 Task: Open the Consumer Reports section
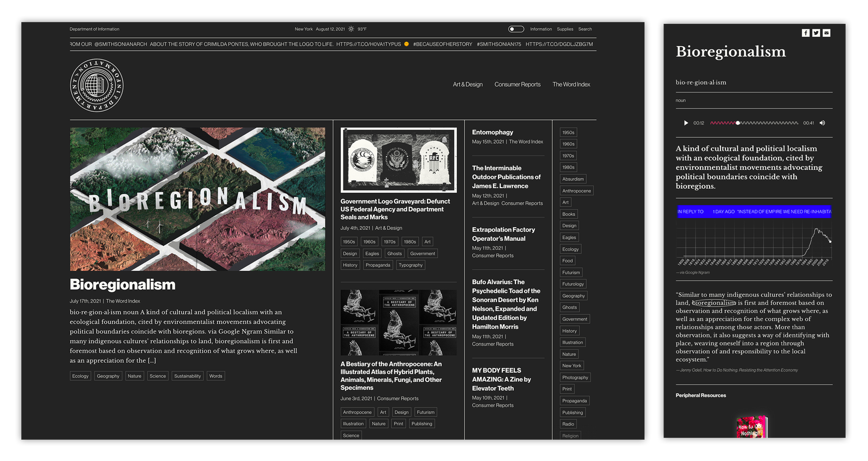click(x=518, y=85)
